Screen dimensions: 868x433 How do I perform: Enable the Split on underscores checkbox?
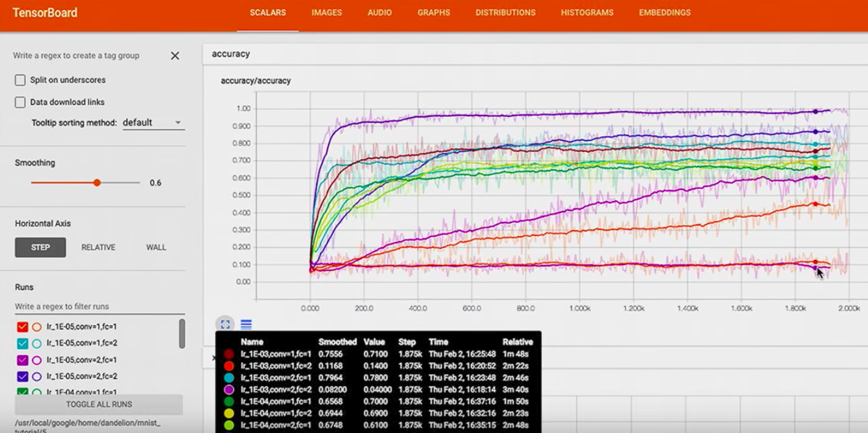coord(20,80)
